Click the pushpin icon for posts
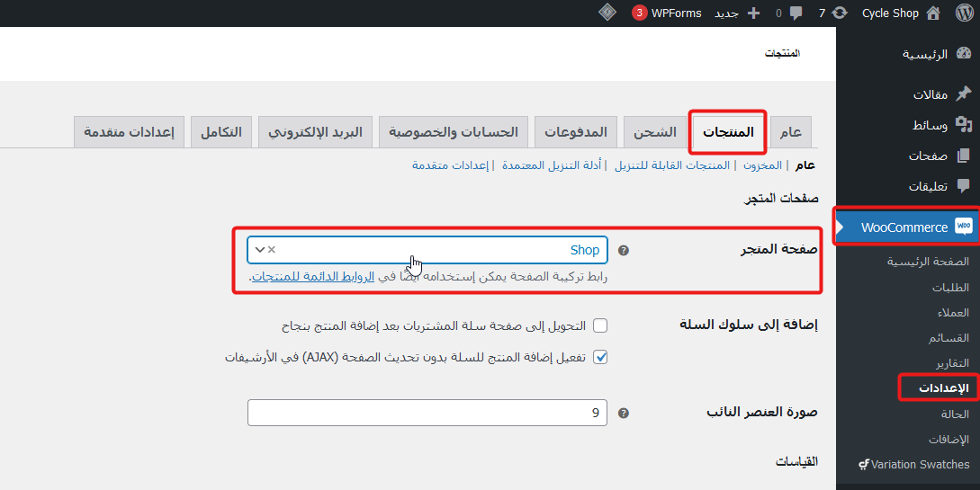 (964, 94)
